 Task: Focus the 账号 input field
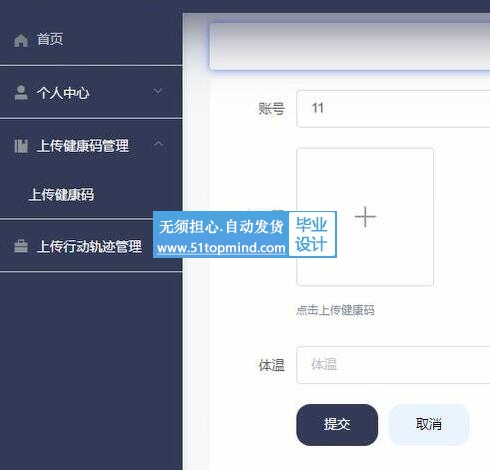(393, 108)
